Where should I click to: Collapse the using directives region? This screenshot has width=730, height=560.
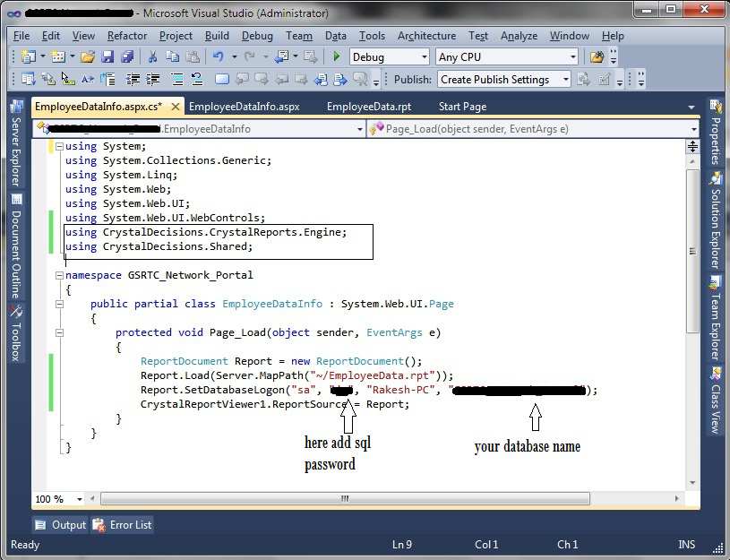59,146
